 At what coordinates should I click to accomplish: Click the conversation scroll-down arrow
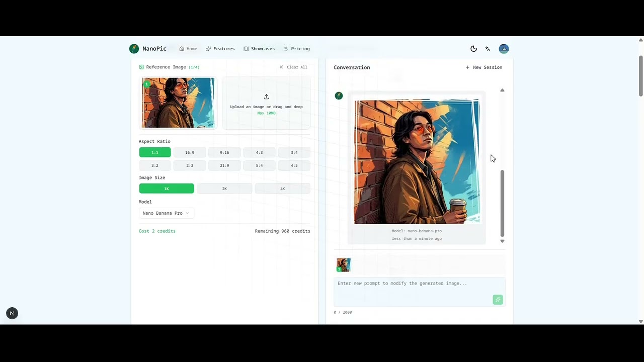pyautogui.click(x=502, y=241)
